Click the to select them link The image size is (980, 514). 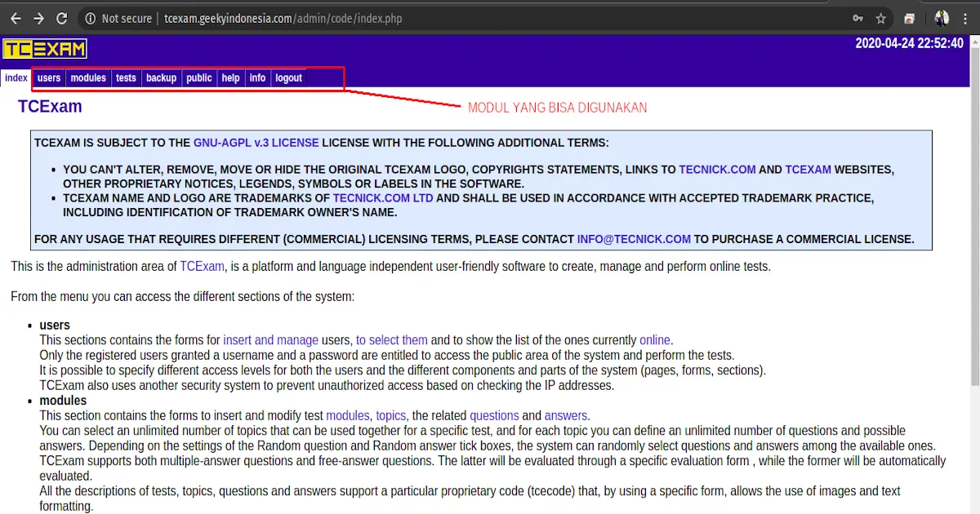click(x=392, y=340)
